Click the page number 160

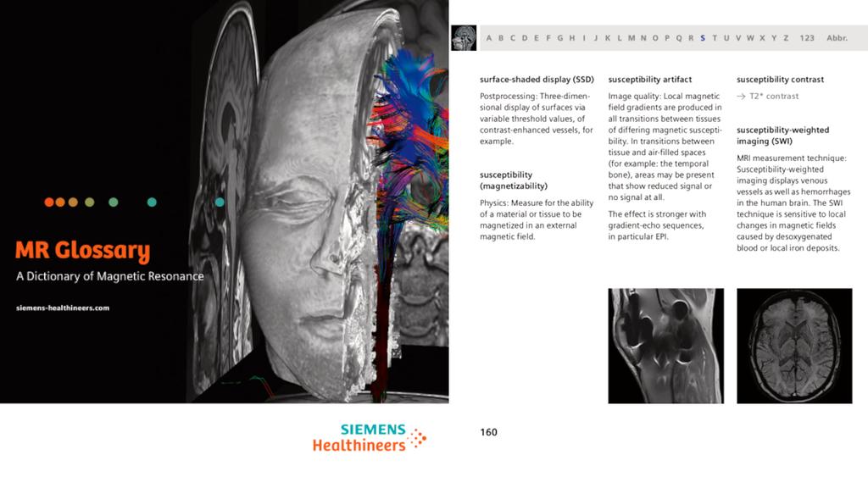tap(488, 432)
